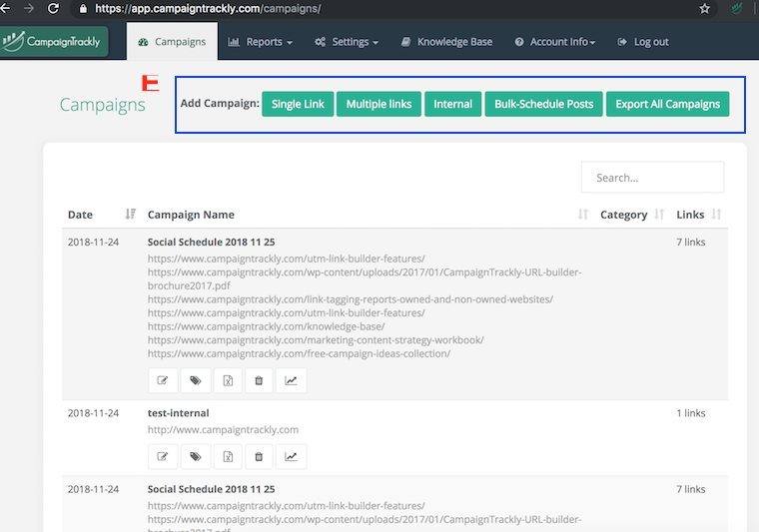759x532 pixels.
Task: Click the marketing-content-strategy-workbook URL
Action: (x=316, y=340)
